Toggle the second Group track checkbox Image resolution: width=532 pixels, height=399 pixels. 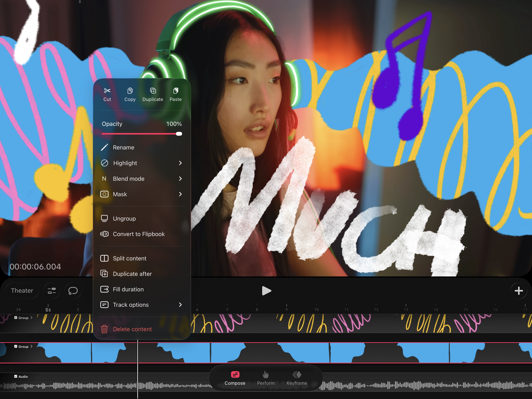click(x=16, y=347)
